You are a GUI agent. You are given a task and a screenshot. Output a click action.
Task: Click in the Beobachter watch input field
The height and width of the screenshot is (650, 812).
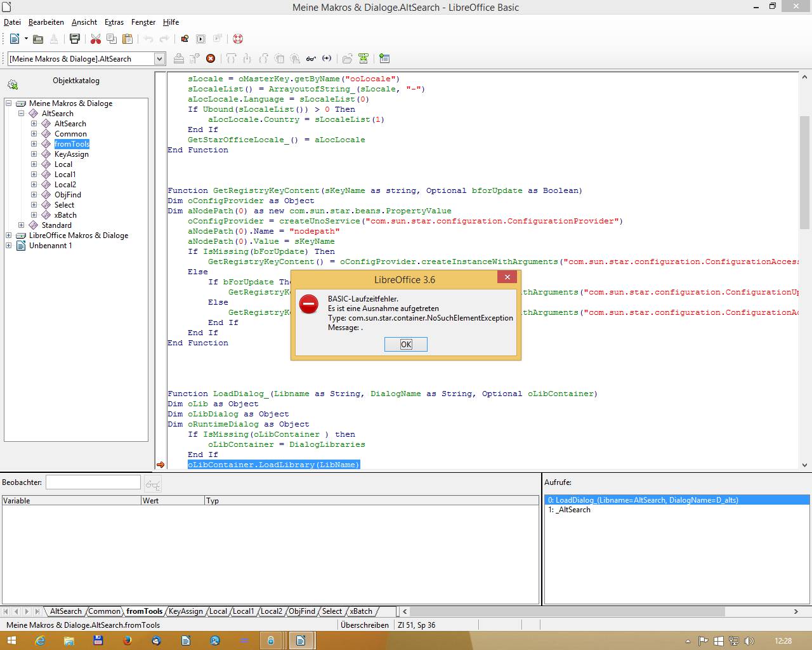click(x=93, y=482)
